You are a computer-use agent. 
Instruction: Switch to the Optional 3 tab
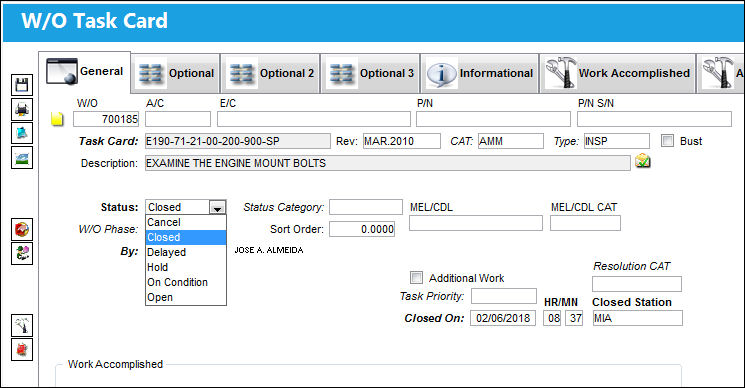click(x=371, y=73)
